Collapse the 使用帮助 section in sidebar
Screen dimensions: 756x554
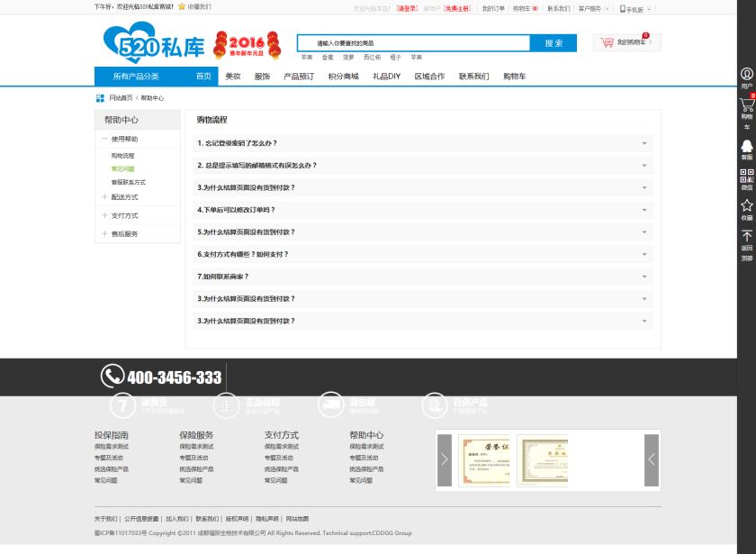(x=104, y=139)
